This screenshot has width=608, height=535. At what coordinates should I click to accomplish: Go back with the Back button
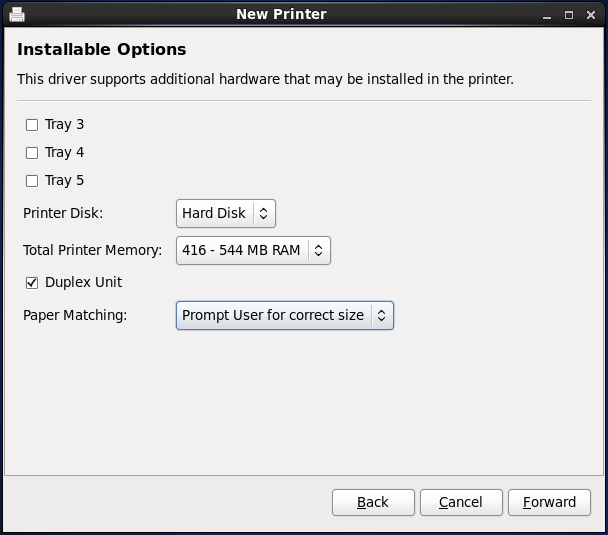pyautogui.click(x=372, y=502)
